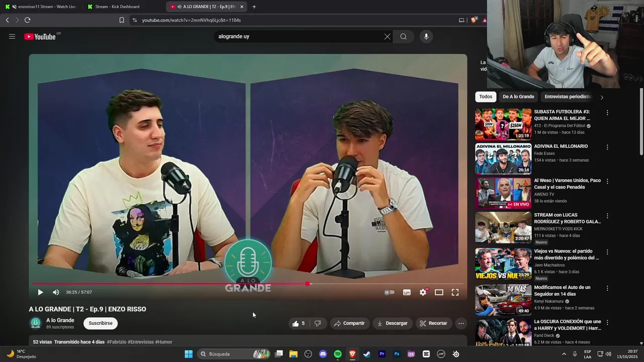This screenshot has width=644, height=362.
Task: Clip the video using Recortar
Action: [x=434, y=323]
